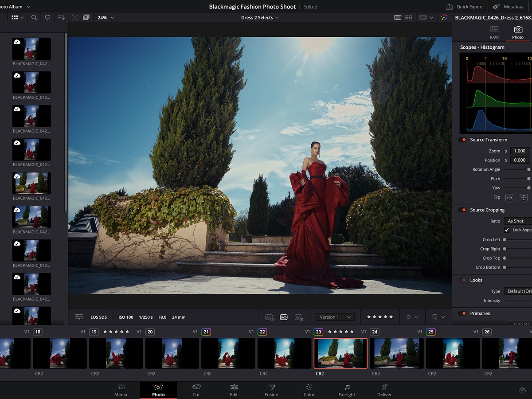
Task: Expand the Dress 2 Selects album dropdown
Action: [260, 17]
